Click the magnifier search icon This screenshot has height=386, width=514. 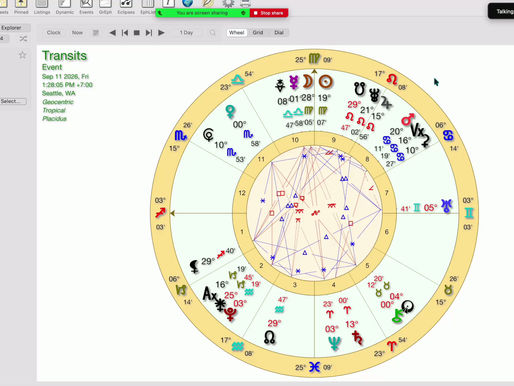212,33
